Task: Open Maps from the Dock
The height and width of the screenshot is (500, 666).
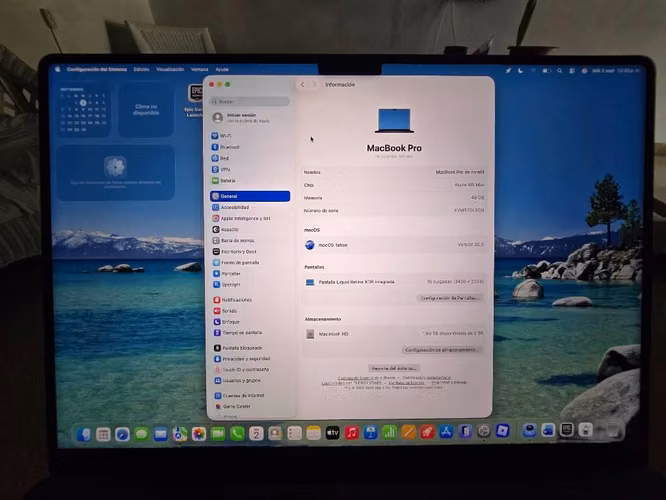Action: tap(180, 434)
